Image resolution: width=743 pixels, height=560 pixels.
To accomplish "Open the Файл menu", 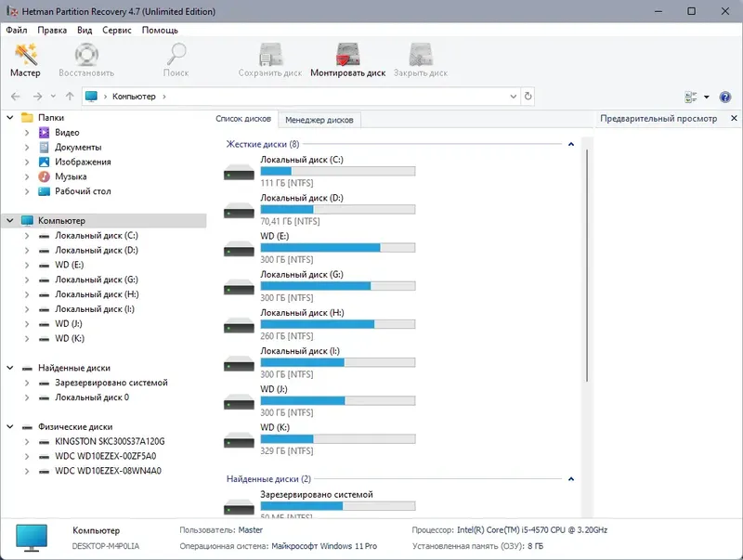I will pos(17,30).
